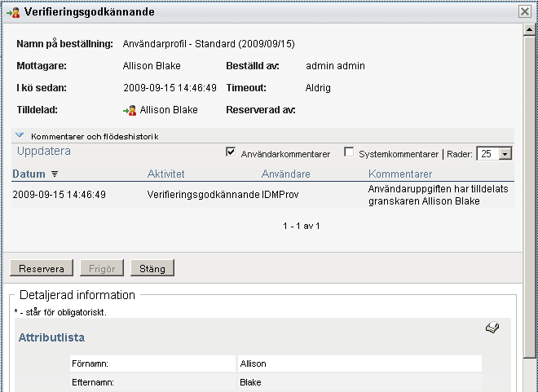Click the date cell 2009-09-15 14:46:49 in table
This screenshot has height=392, width=538.
pyautogui.click(x=59, y=195)
